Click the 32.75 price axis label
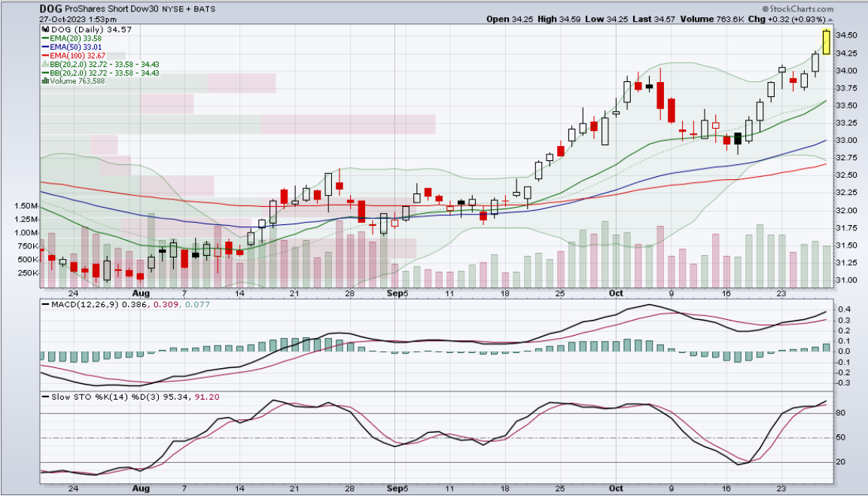The image size is (868, 496). coord(846,158)
